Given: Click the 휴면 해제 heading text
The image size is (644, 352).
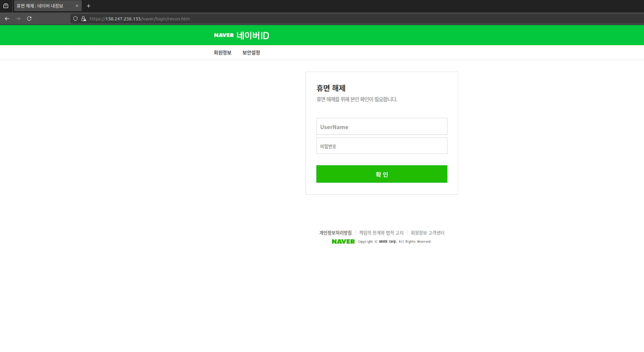Looking at the screenshot, I should point(331,88).
